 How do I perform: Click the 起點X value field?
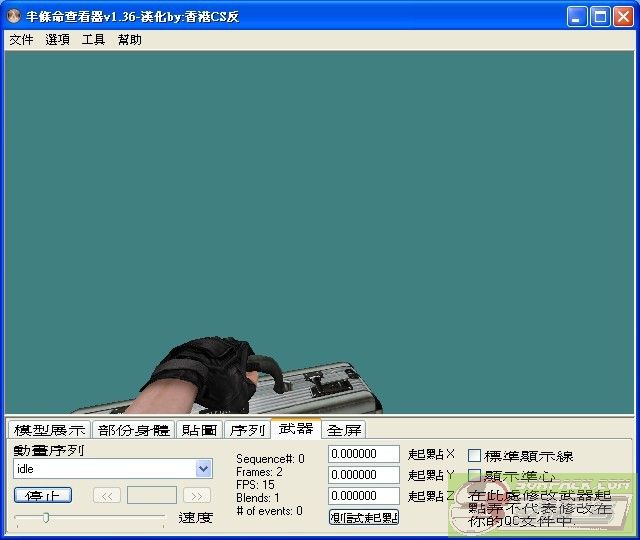[364, 454]
